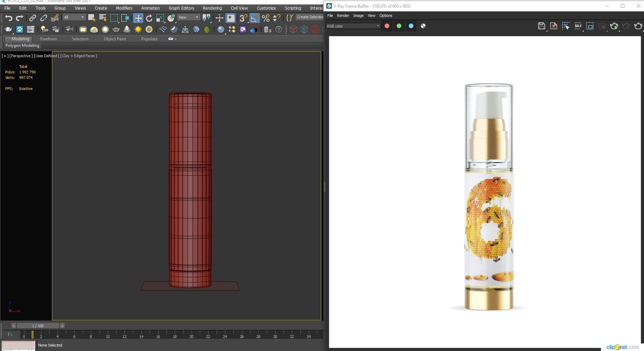Screen dimensions: 644x351
Task: Toggle Keyboard Shortcut Override button
Action: [231, 18]
